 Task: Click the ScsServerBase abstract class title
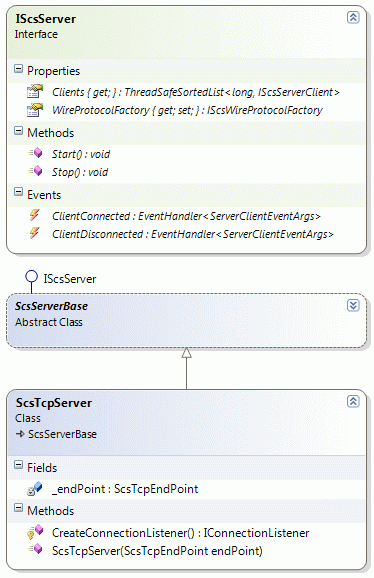click(x=51, y=306)
